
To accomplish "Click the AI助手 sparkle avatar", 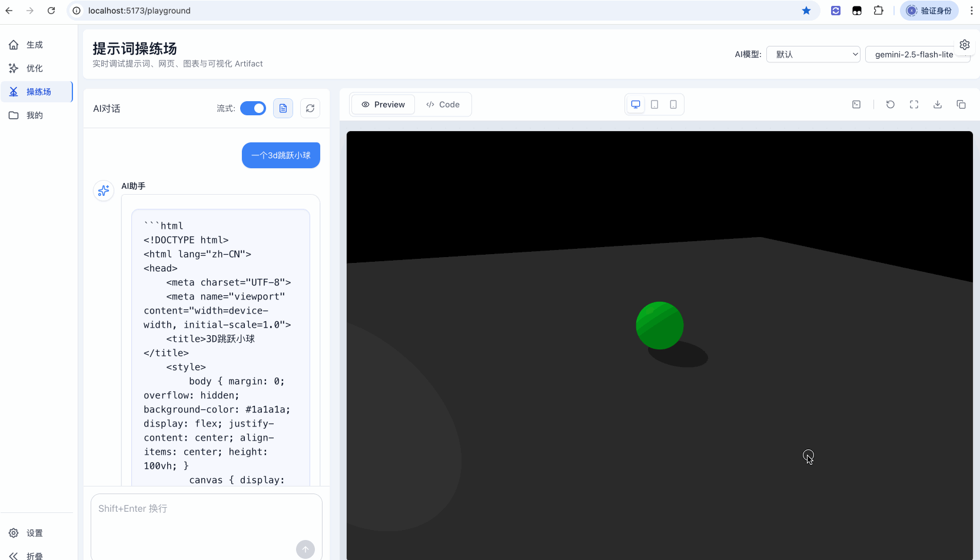I will click(x=104, y=191).
